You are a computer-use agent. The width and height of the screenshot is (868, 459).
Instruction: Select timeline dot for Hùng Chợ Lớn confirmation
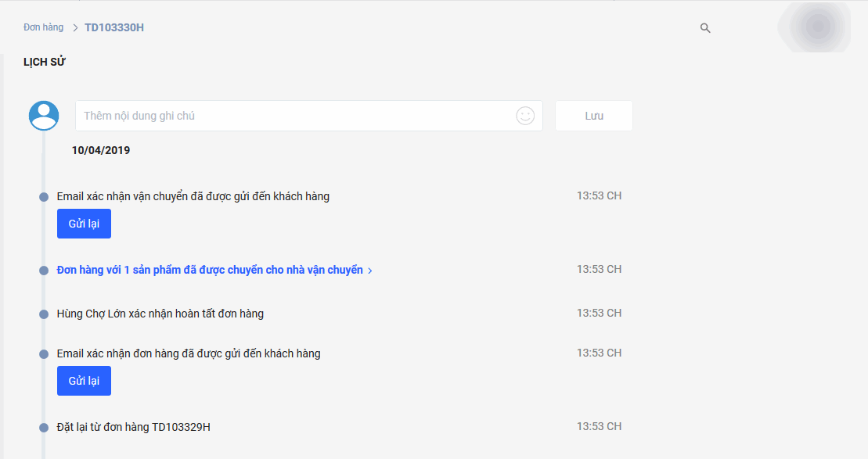(44, 314)
